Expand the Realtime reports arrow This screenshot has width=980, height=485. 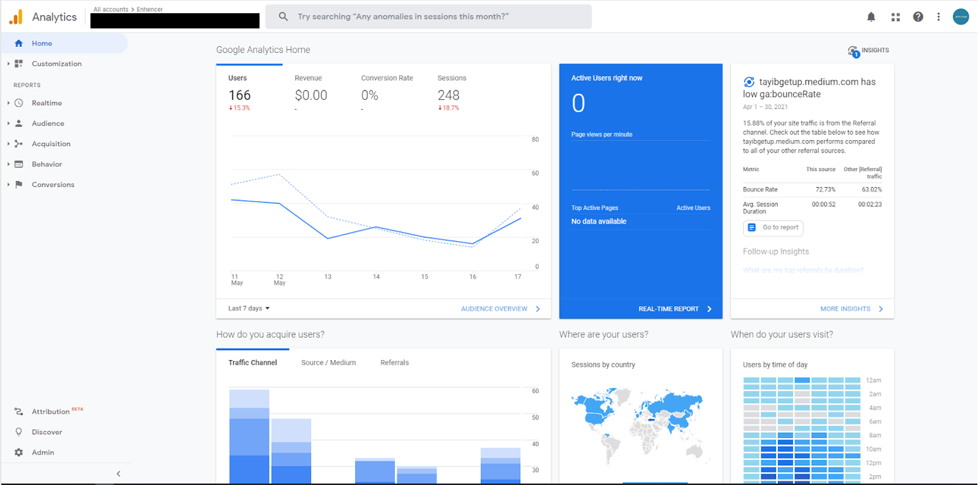(x=9, y=103)
